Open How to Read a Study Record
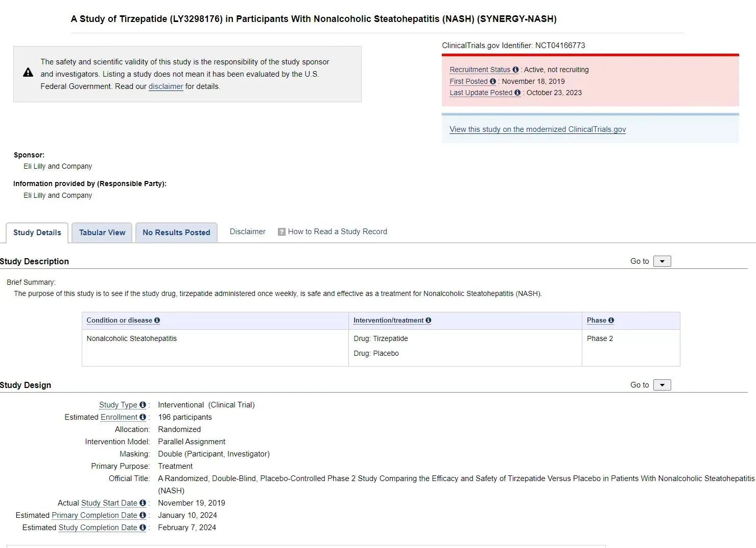The height and width of the screenshot is (548, 756). click(337, 232)
